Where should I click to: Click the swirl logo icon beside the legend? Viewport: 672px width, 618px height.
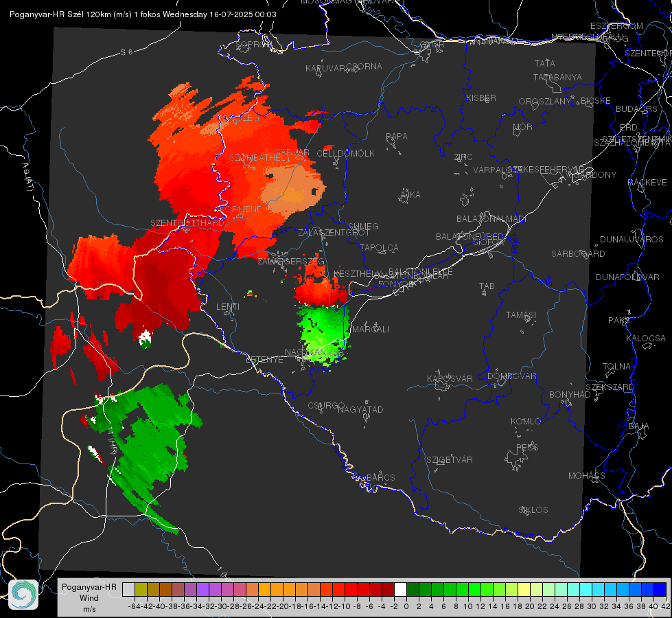tap(23, 595)
